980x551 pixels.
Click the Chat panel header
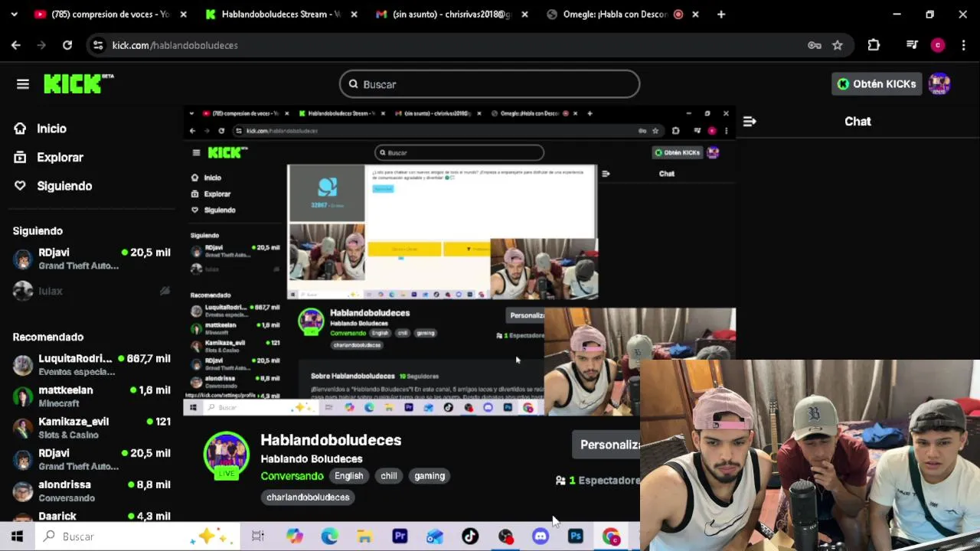click(857, 121)
